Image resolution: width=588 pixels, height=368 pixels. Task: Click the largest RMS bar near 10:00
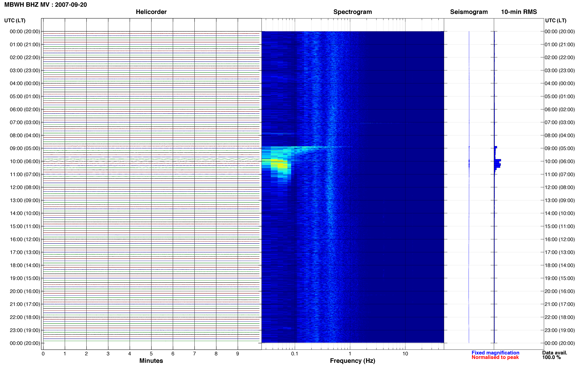click(498, 160)
